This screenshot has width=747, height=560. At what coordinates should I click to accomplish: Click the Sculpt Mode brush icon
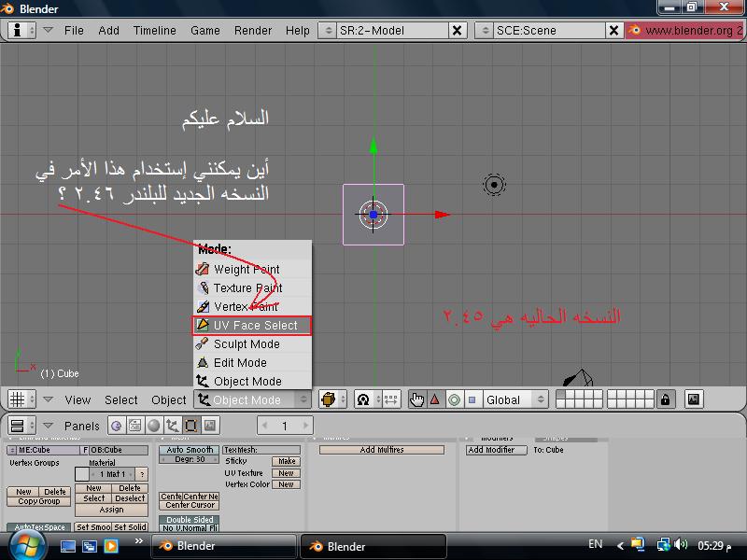203,343
